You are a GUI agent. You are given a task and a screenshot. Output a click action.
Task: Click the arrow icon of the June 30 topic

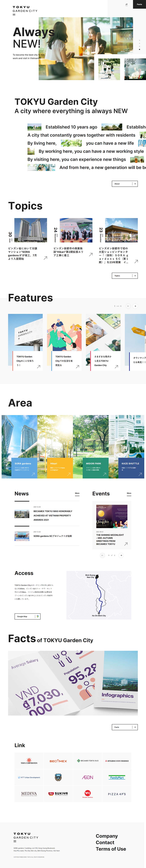pyautogui.click(x=45, y=258)
